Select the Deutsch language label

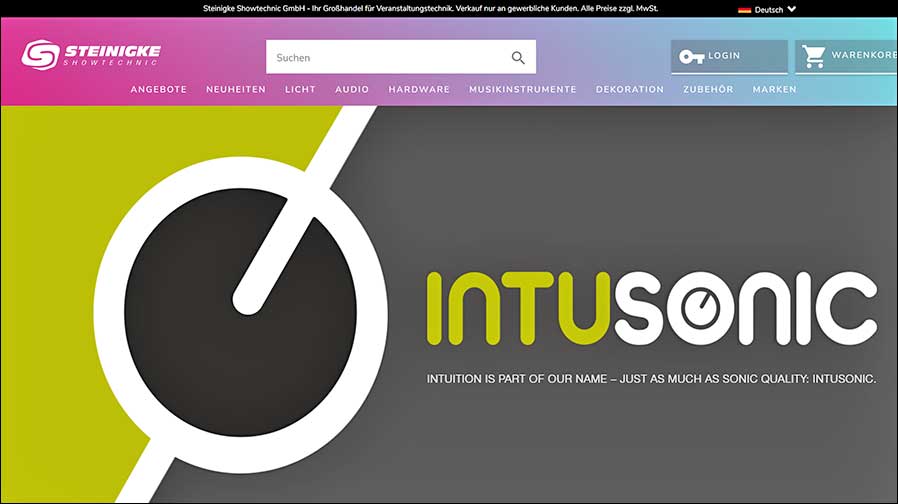[x=769, y=9]
